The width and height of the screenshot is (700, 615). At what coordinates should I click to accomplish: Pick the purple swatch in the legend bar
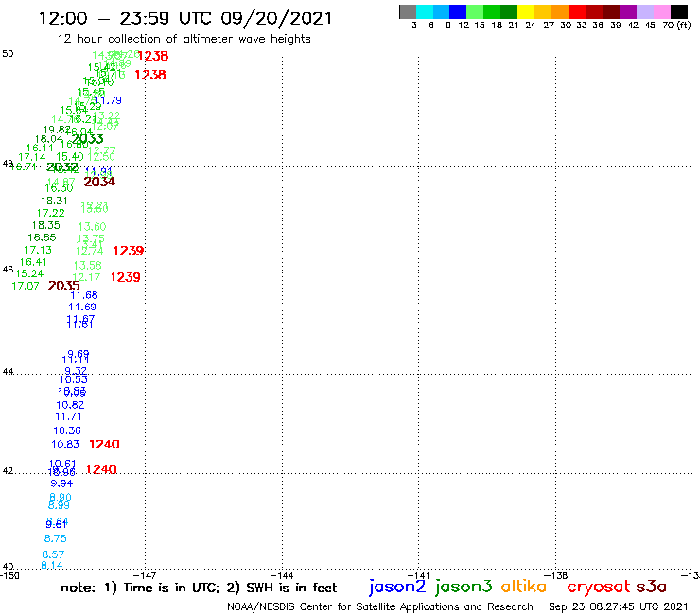tap(628, 11)
